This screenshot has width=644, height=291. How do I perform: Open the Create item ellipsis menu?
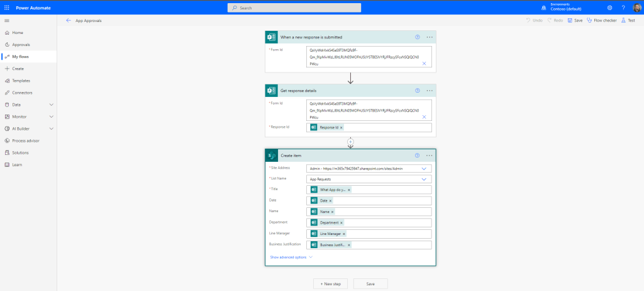430,155
